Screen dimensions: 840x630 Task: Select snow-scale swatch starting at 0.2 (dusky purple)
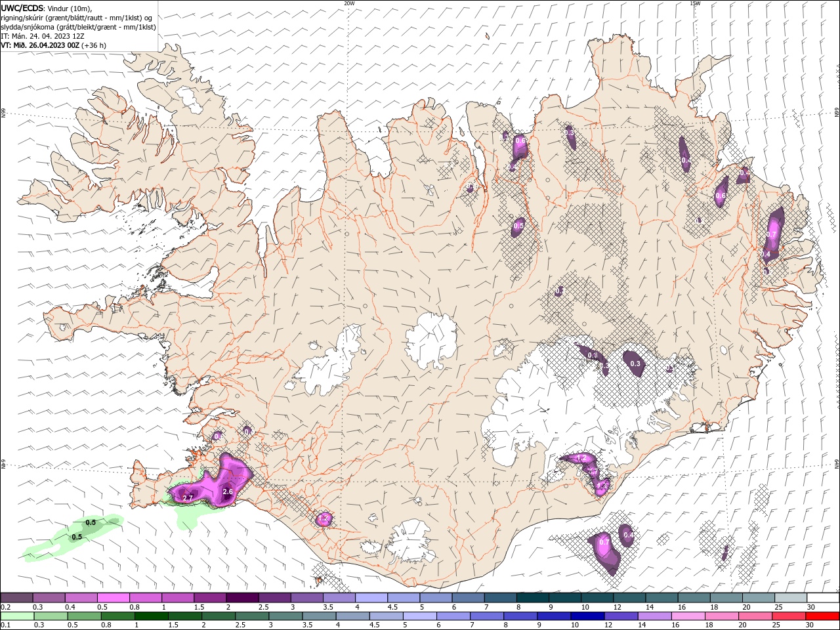coord(16,598)
